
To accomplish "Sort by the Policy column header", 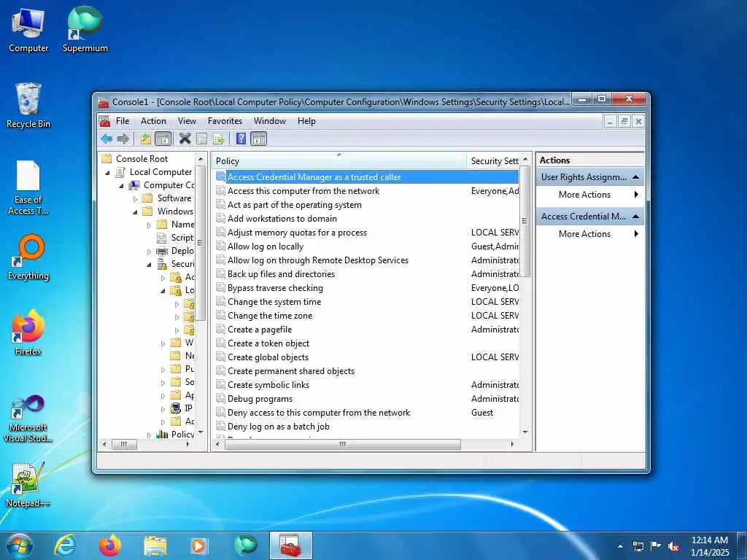I will point(339,161).
